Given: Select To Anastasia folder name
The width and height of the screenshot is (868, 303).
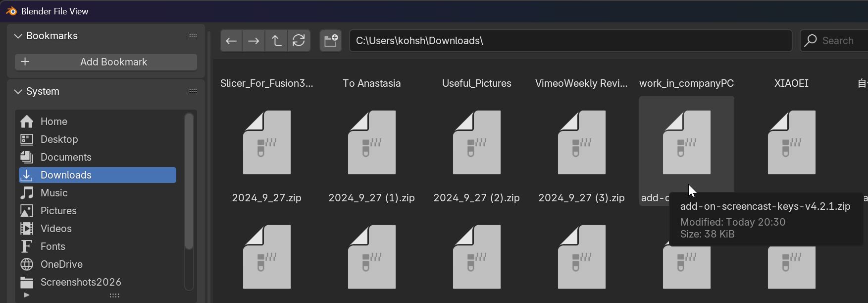Looking at the screenshot, I should [372, 83].
